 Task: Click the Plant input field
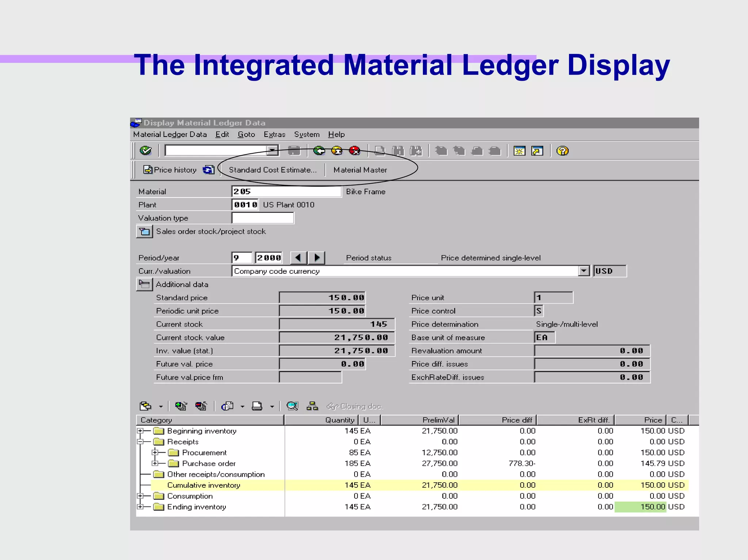pos(245,205)
